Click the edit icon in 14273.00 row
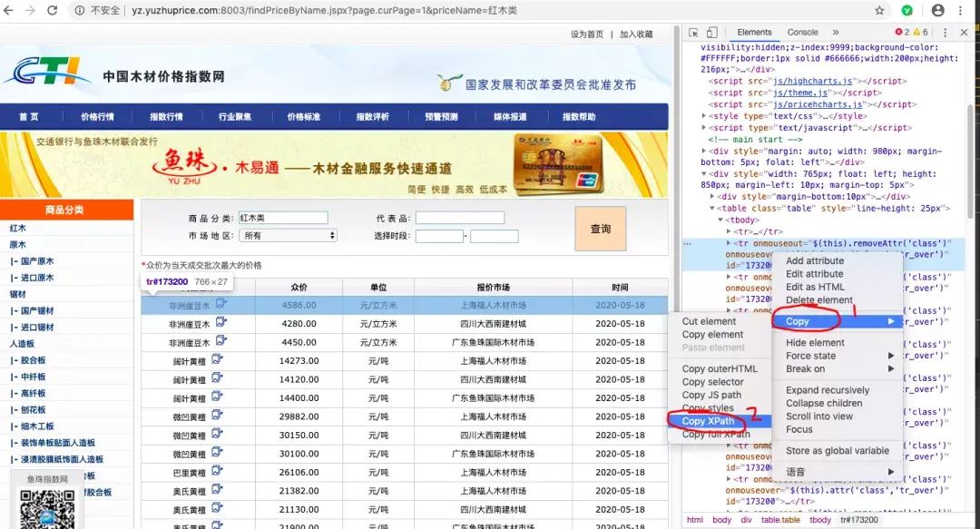This screenshot has height=529, width=980. 217,359
